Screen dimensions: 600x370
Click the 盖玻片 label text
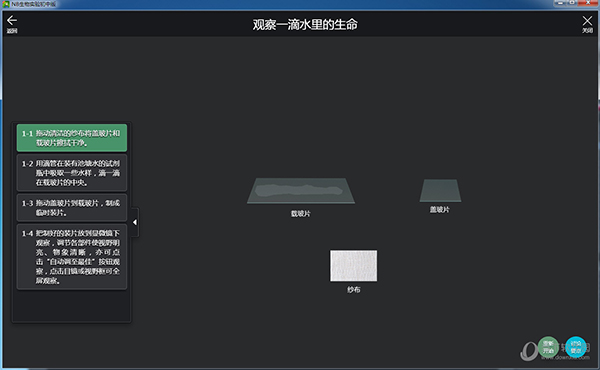pyautogui.click(x=440, y=209)
